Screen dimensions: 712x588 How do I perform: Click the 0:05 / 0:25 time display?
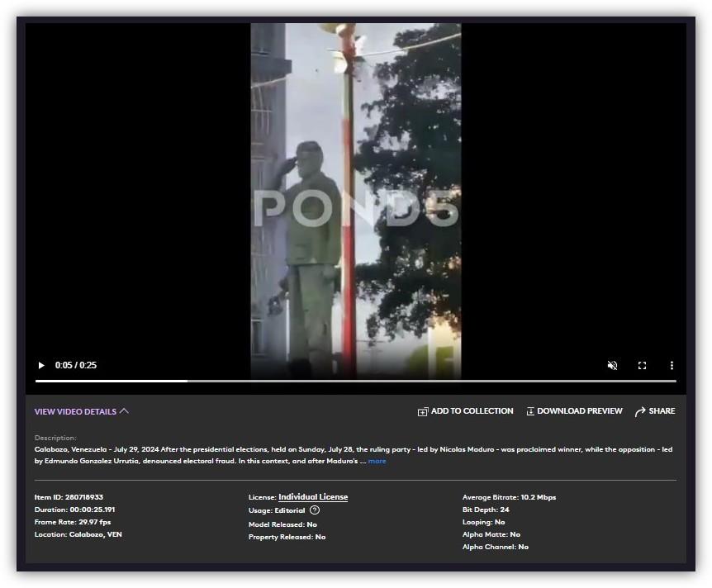(76, 365)
